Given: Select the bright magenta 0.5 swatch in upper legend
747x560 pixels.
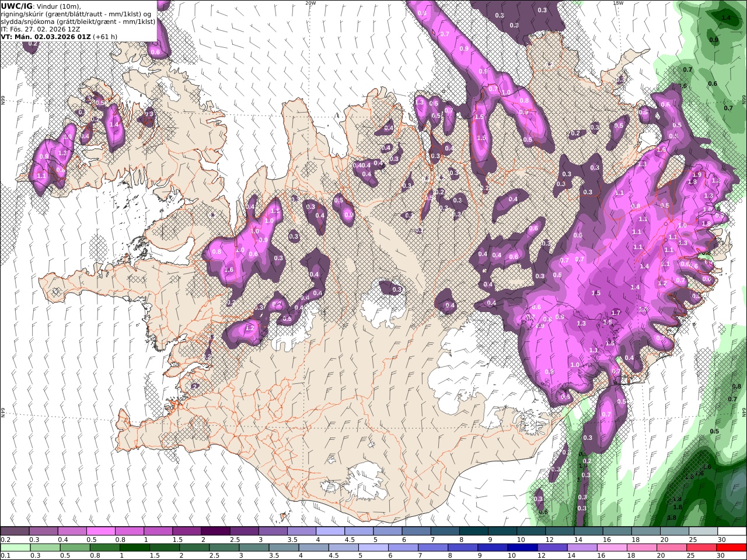Looking at the screenshot, I should pyautogui.click(x=100, y=531).
